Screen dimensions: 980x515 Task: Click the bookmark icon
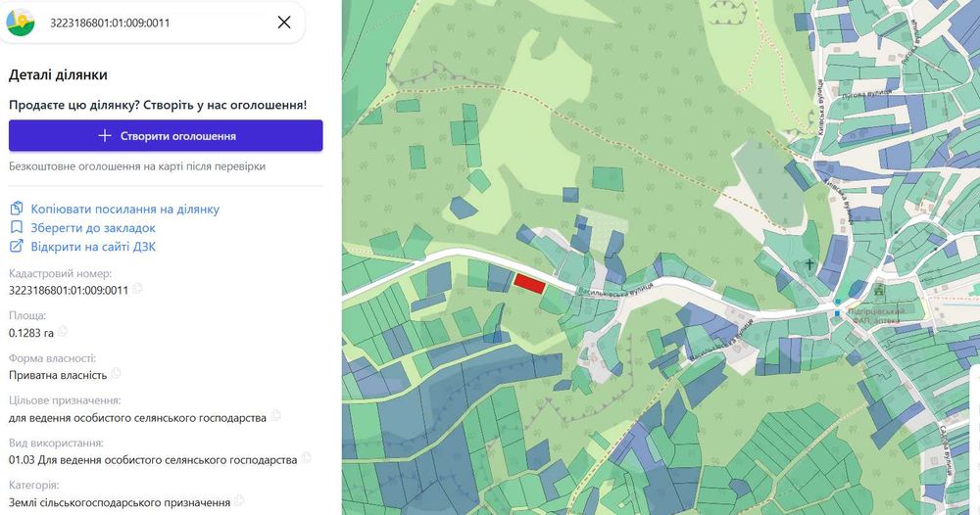tap(17, 227)
